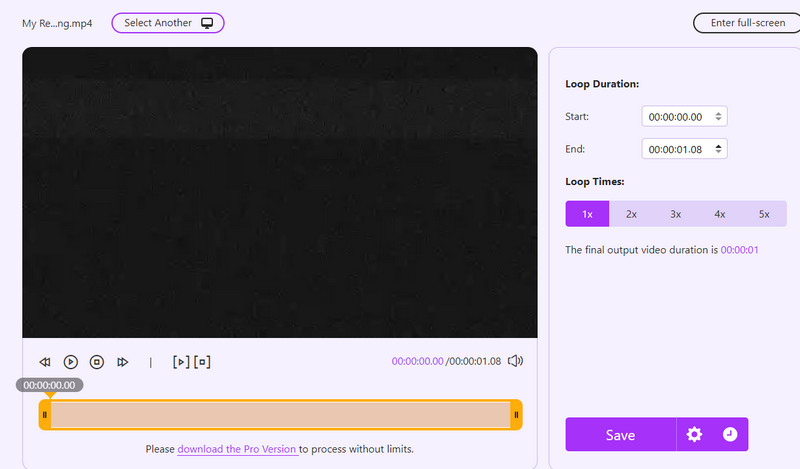Screen dimensions: 800x469
Task: Play the video preview
Action: [71, 362]
